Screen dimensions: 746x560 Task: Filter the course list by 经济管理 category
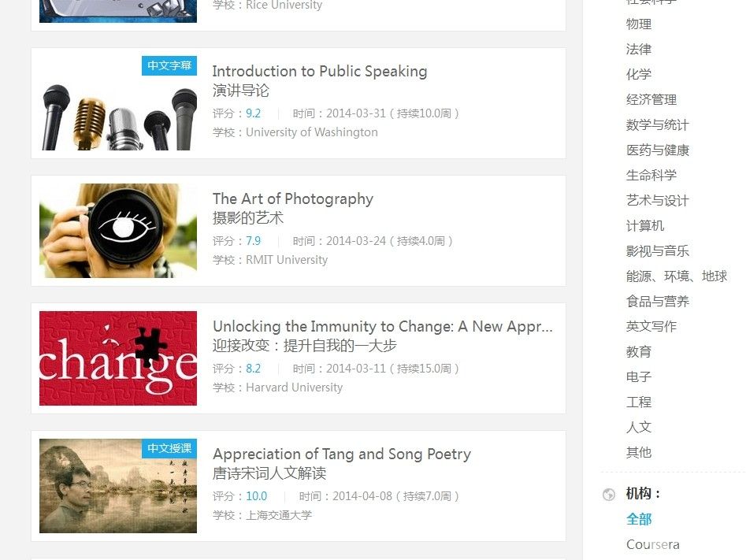pyautogui.click(x=651, y=100)
